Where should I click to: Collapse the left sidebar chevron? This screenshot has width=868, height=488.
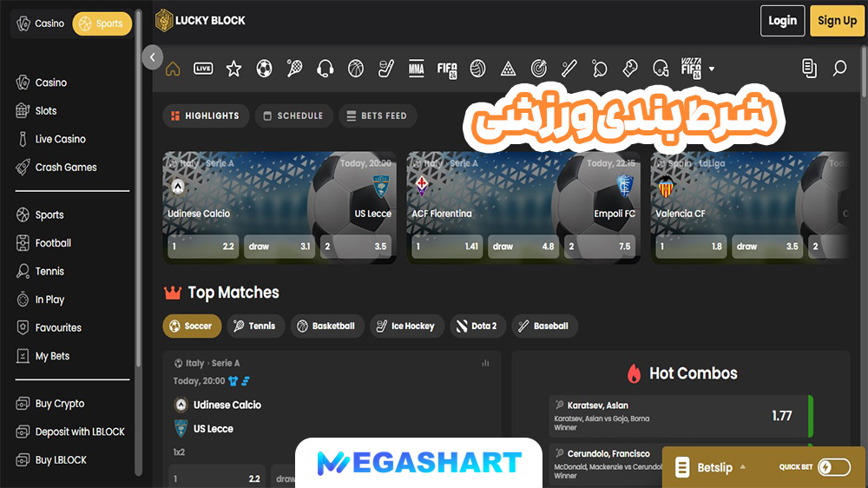[152, 57]
